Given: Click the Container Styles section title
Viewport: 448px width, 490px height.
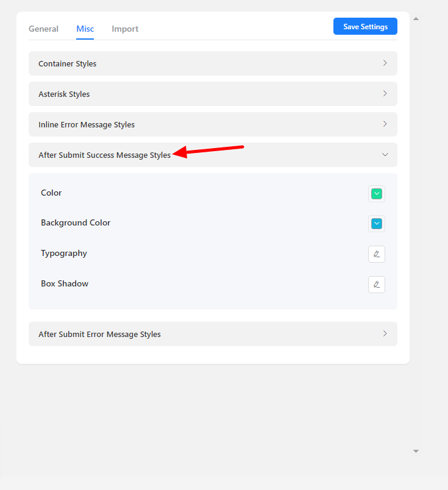Looking at the screenshot, I should (67, 63).
